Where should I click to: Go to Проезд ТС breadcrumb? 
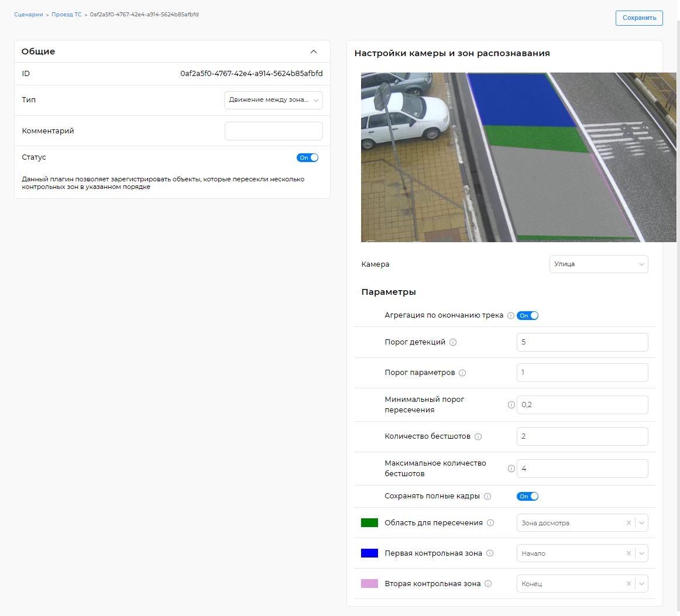66,14
